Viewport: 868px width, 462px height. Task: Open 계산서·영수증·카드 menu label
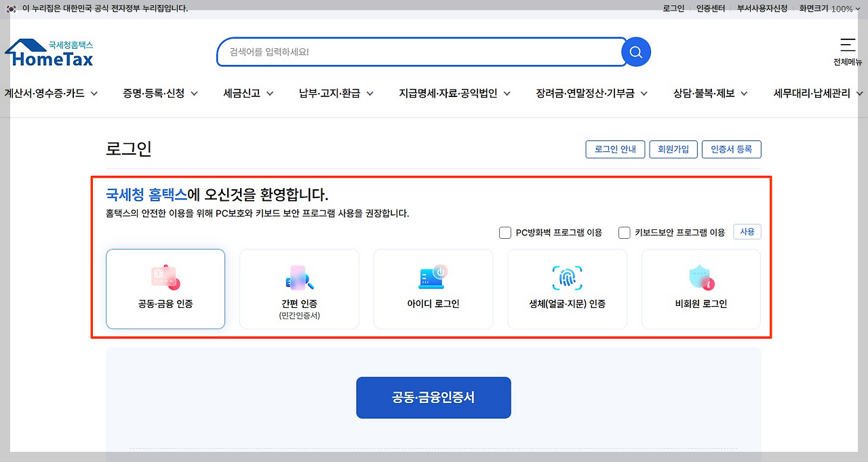[x=44, y=94]
